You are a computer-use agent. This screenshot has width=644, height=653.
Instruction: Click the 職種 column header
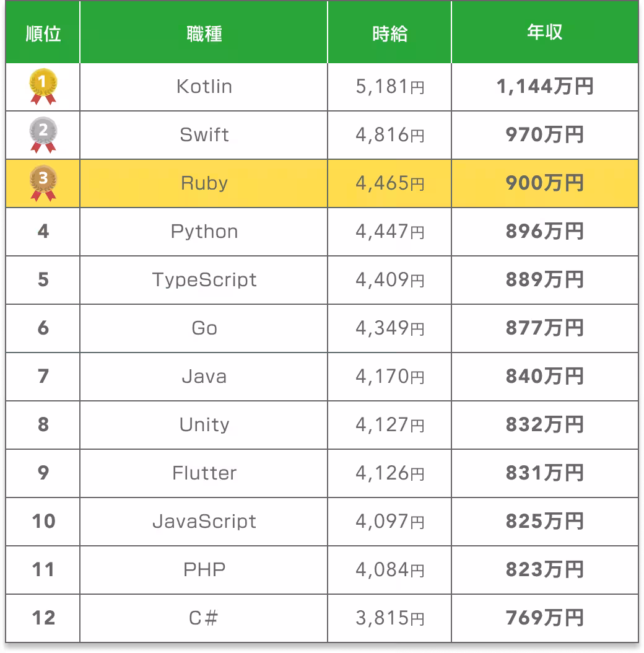[204, 33]
